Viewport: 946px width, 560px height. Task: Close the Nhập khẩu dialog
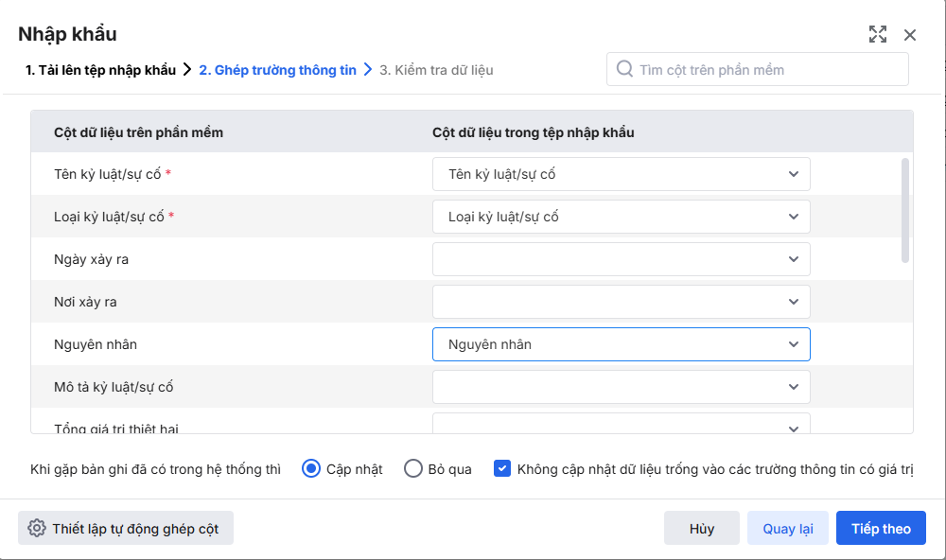click(910, 35)
